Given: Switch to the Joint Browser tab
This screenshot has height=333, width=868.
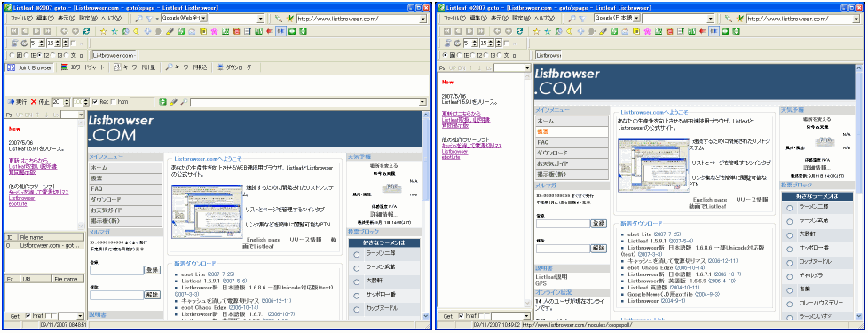Looking at the screenshot, I should coord(30,67).
